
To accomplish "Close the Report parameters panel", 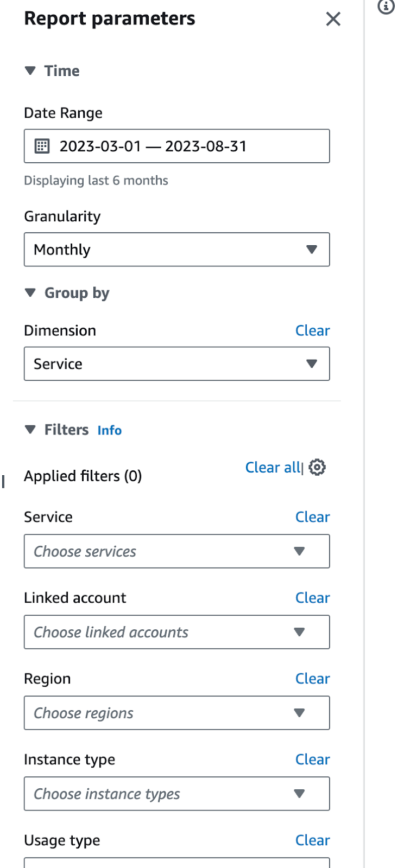I will point(333,19).
